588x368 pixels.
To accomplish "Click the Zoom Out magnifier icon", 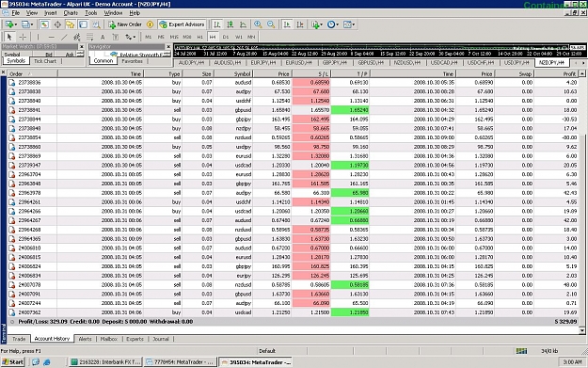I will (271, 24).
